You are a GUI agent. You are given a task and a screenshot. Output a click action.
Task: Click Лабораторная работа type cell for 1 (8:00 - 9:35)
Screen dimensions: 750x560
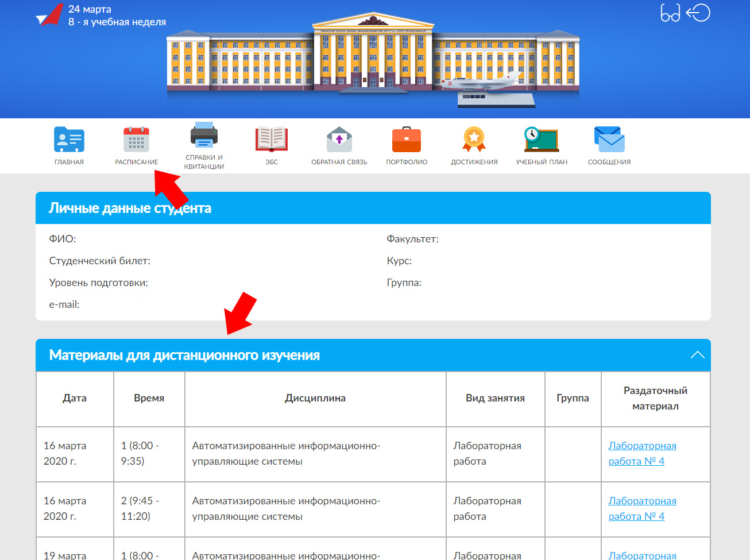[495, 453]
